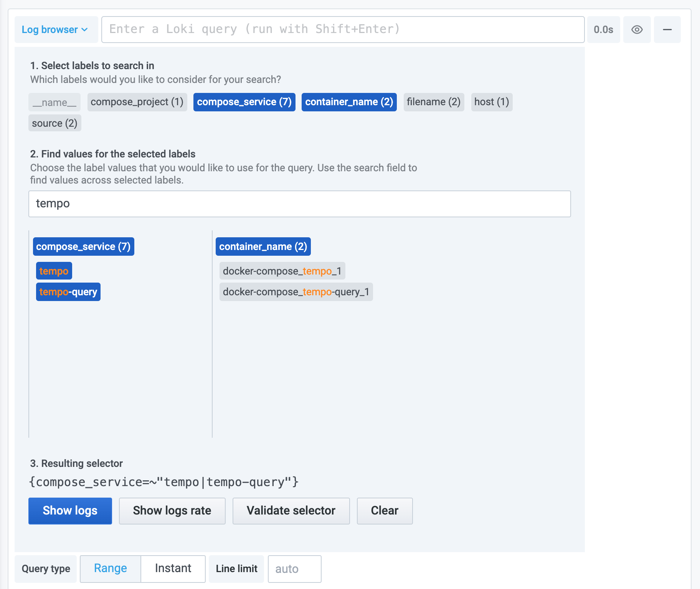The image size is (700, 589).
Task: Select the host (1) label
Action: click(x=491, y=102)
